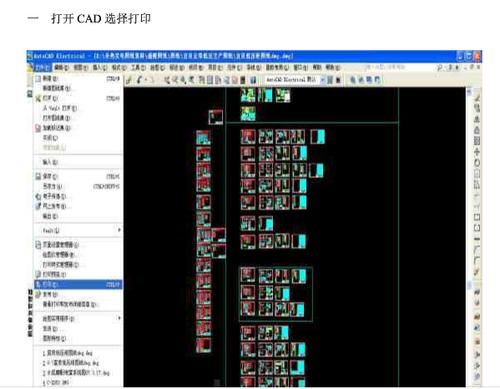The width and height of the screenshot is (500, 389).
Task: Select the Rotate circular tool in right toolbar
Action: tap(477, 163)
